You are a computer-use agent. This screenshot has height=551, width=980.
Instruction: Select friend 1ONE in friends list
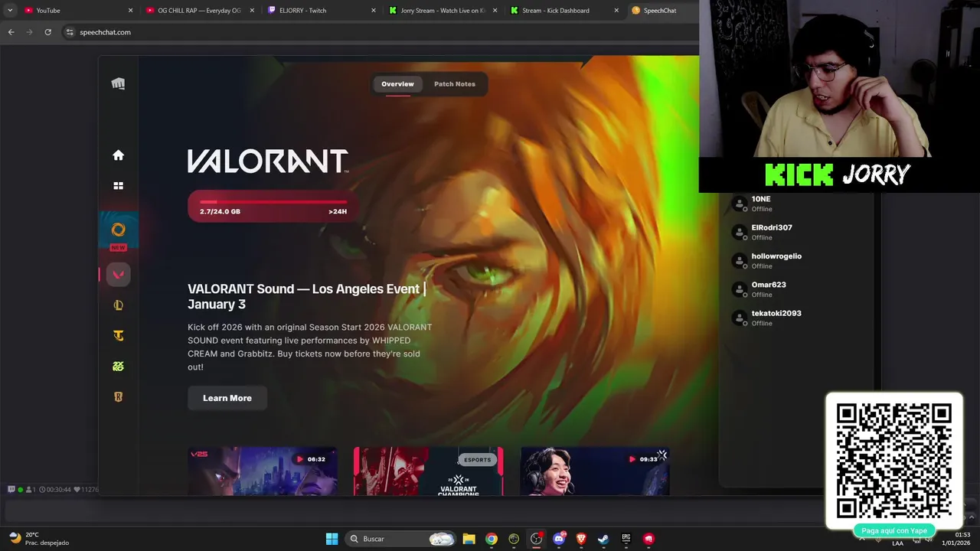point(796,204)
